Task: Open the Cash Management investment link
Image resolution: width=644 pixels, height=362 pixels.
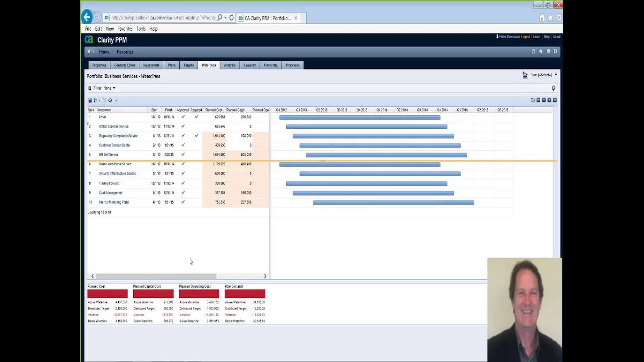Action: (110, 193)
